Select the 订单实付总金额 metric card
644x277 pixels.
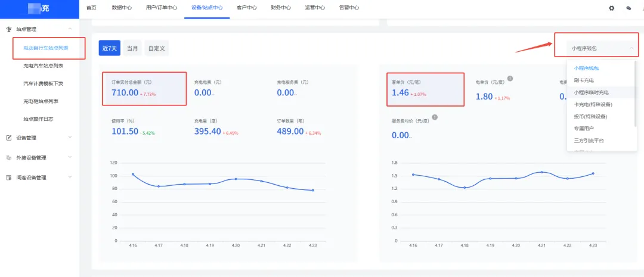(x=144, y=89)
